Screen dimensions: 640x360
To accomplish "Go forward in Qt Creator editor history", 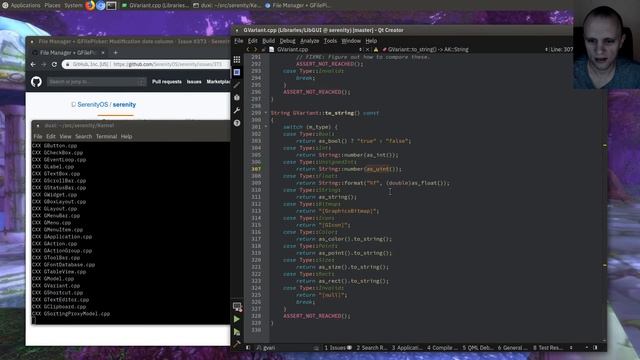I will [256, 49].
